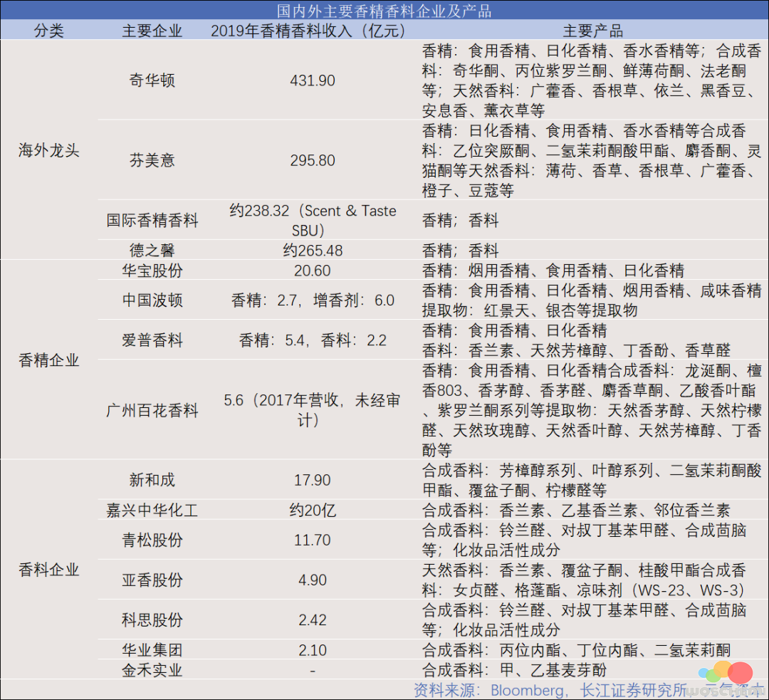Click revenue value 431.90
The width and height of the screenshot is (769, 700).
pos(313,80)
